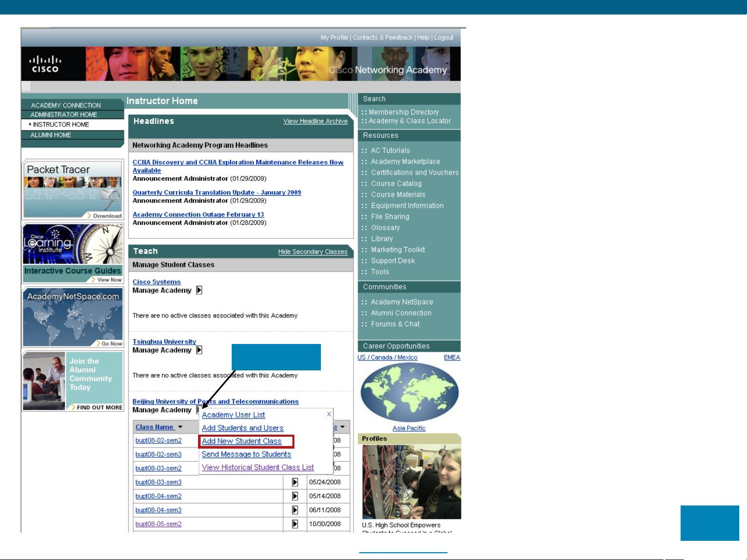747x560 pixels.
Task: Expand Manage Academy arrow under Tsinghua University
Action: click(199, 350)
